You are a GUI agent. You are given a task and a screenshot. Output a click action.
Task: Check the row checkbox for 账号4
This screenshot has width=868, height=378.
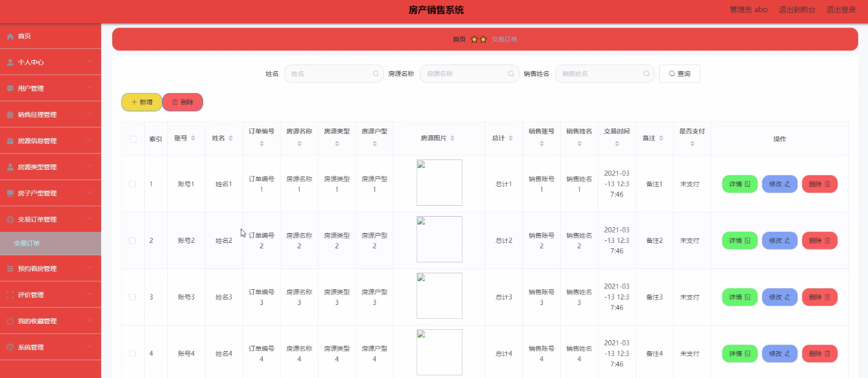[x=133, y=354]
